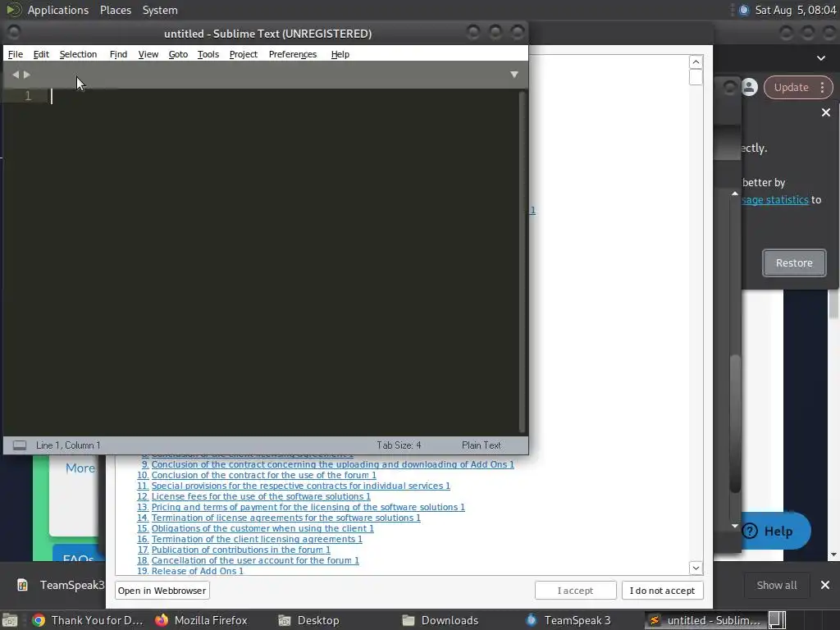Go to previous tab with left arrow

(x=16, y=75)
